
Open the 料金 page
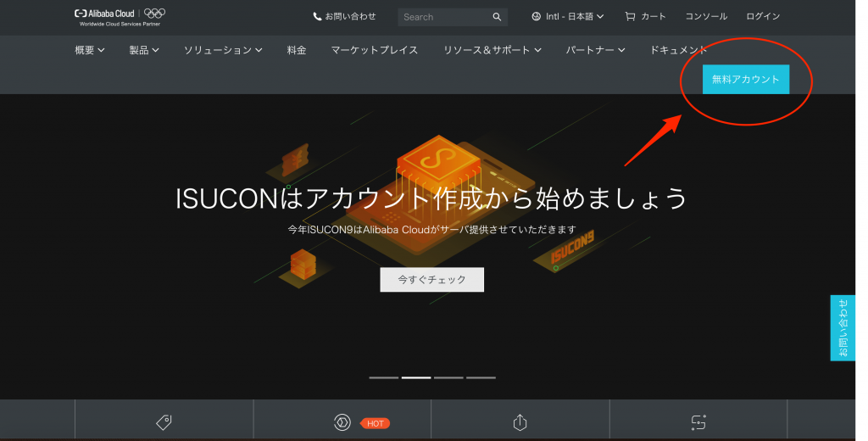pyautogui.click(x=297, y=50)
